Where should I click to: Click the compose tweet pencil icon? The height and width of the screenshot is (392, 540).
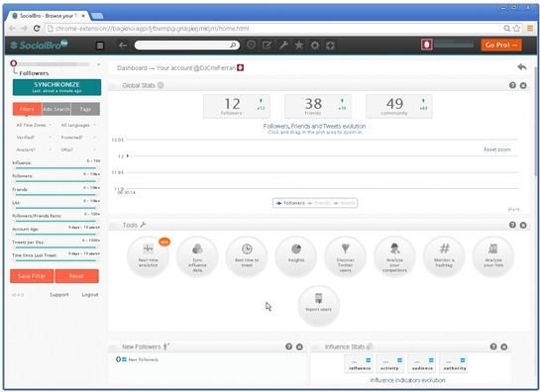click(x=267, y=45)
